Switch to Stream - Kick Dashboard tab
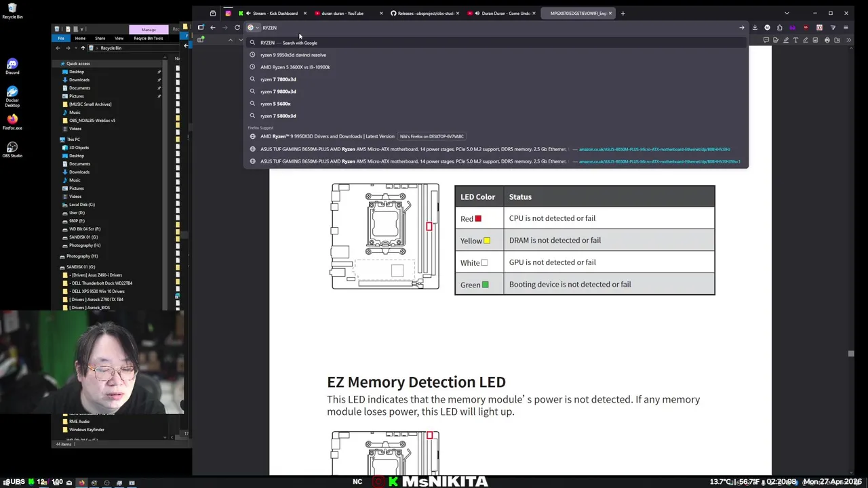Screen dimensions: 868x488 coord(271,13)
